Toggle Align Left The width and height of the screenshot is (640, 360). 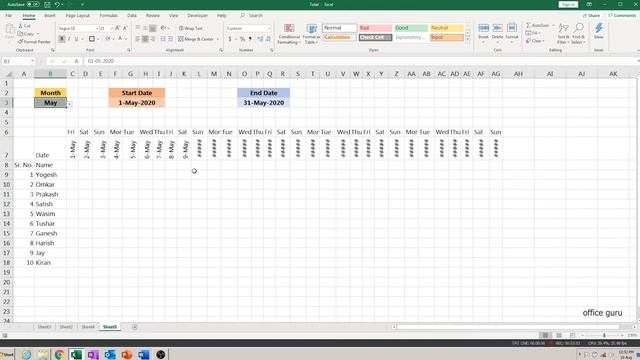(138, 39)
